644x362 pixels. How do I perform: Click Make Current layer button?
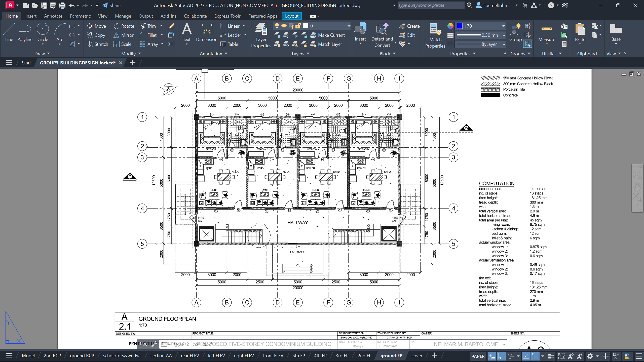(328, 35)
